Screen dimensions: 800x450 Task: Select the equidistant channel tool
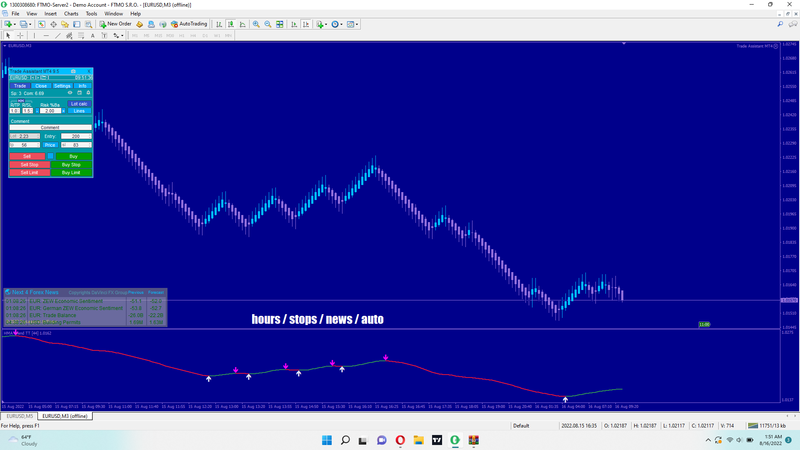click(x=69, y=36)
